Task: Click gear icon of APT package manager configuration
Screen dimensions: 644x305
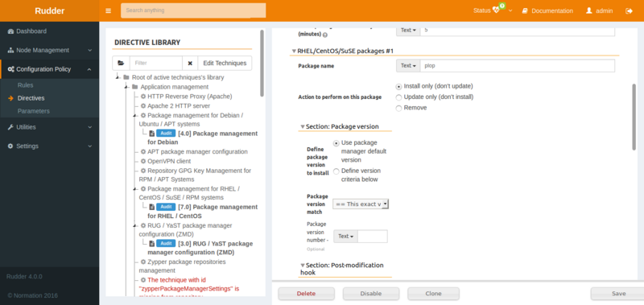Action: tap(143, 152)
